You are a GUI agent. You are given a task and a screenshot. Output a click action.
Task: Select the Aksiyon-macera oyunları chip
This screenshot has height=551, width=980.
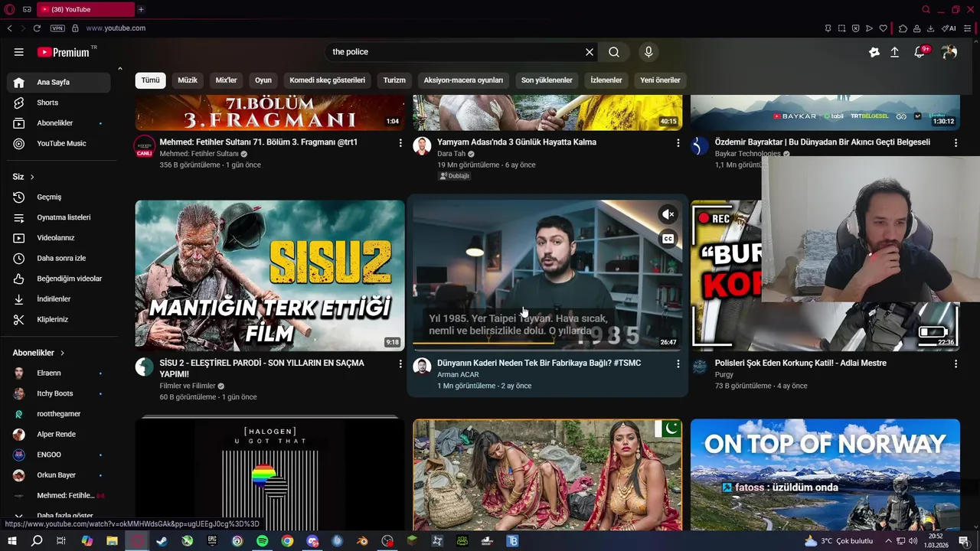pyautogui.click(x=463, y=80)
